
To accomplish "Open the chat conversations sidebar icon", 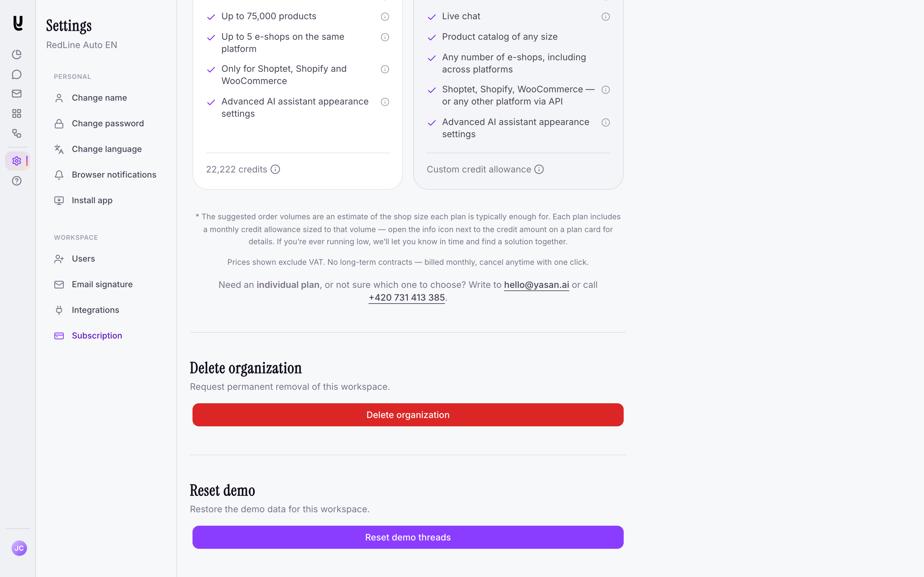I will point(16,74).
